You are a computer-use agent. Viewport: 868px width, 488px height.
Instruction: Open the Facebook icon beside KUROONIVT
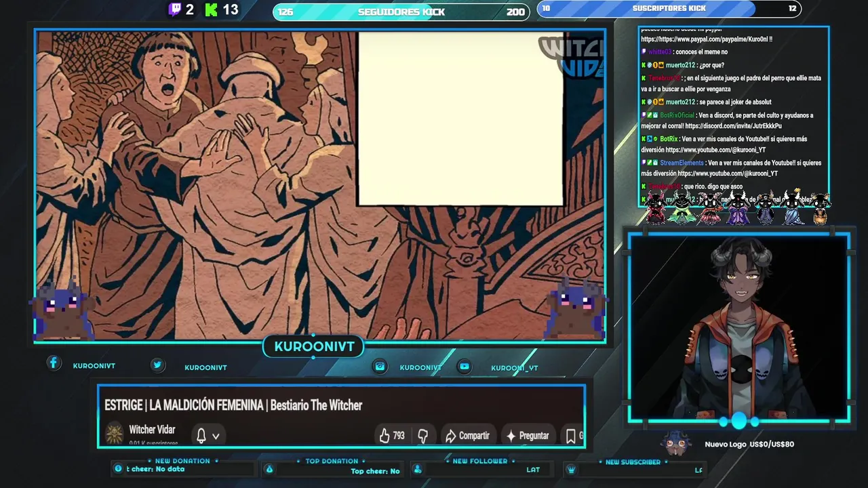click(54, 363)
